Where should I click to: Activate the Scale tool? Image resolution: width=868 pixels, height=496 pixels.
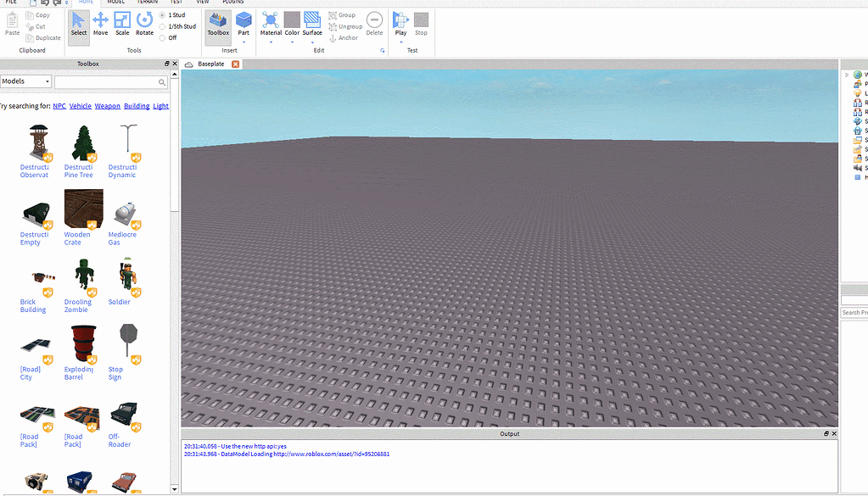tap(122, 23)
